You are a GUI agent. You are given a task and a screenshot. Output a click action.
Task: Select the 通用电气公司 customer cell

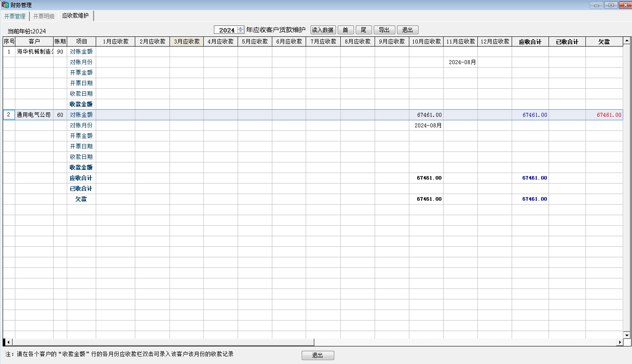pyautogui.click(x=34, y=115)
